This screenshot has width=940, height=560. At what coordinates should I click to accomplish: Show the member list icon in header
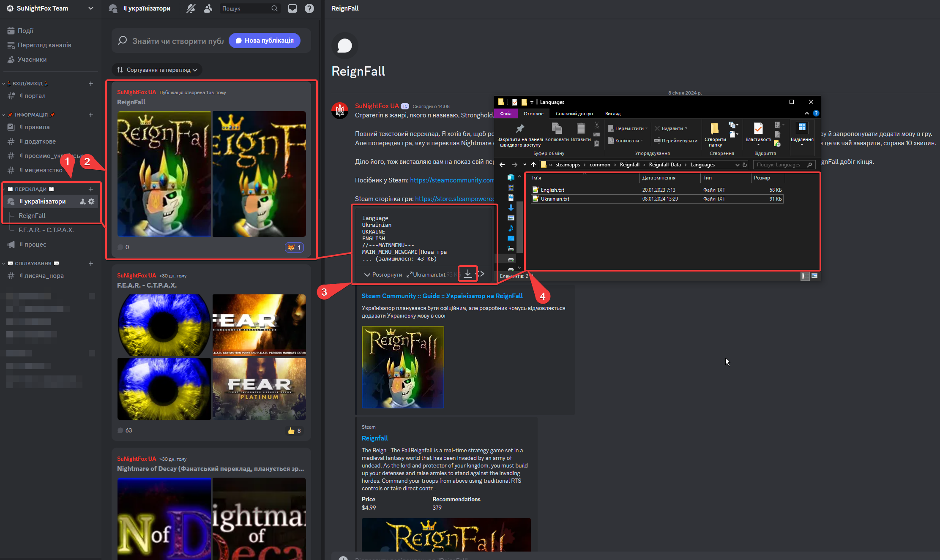coord(208,8)
